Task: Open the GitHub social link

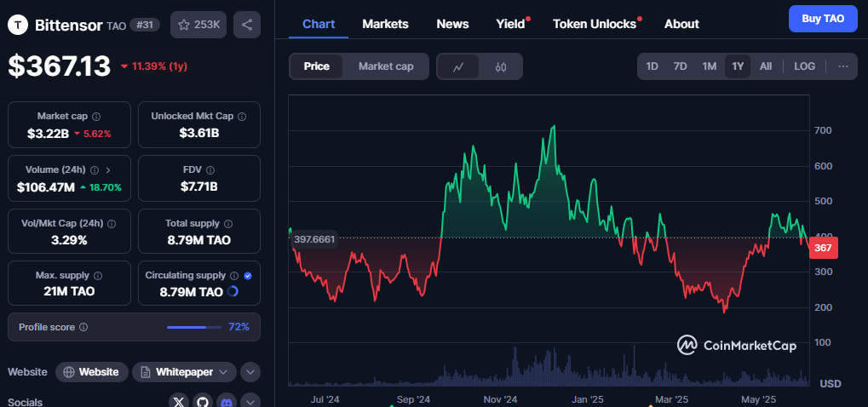Action: [x=203, y=403]
